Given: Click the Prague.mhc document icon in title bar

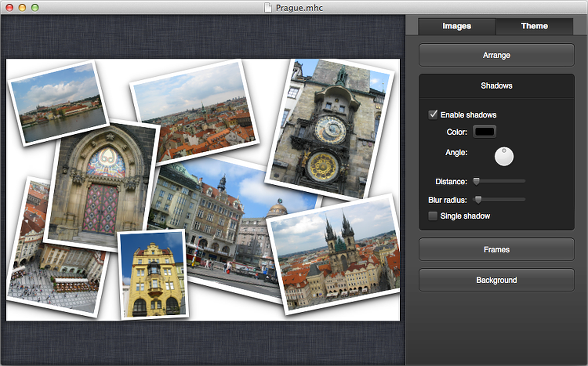Looking at the screenshot, I should 268,8.
